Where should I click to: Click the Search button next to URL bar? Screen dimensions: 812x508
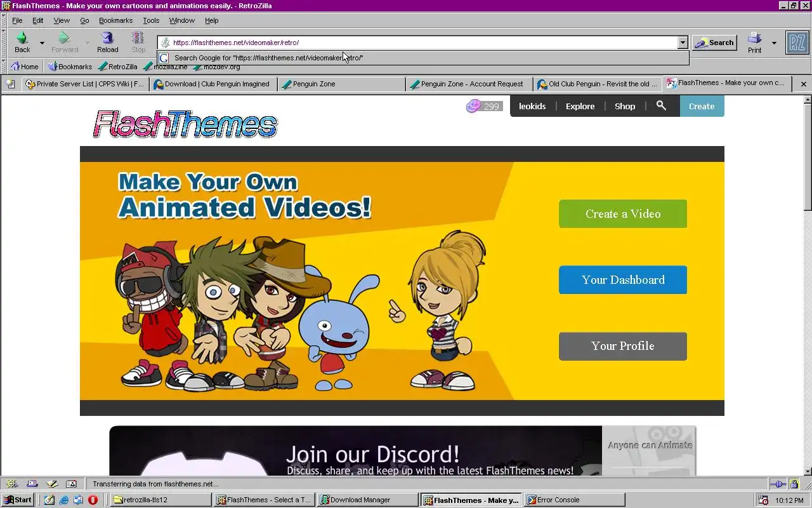pos(714,43)
